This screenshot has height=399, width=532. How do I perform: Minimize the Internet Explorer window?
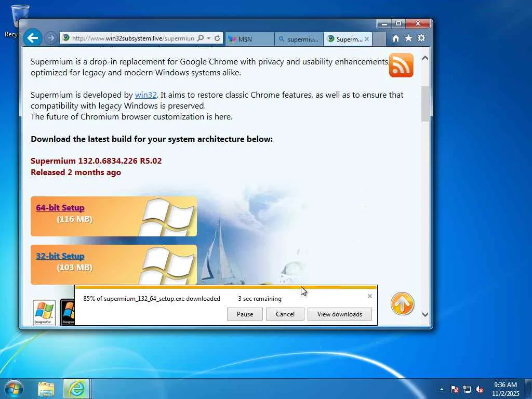[x=384, y=23]
